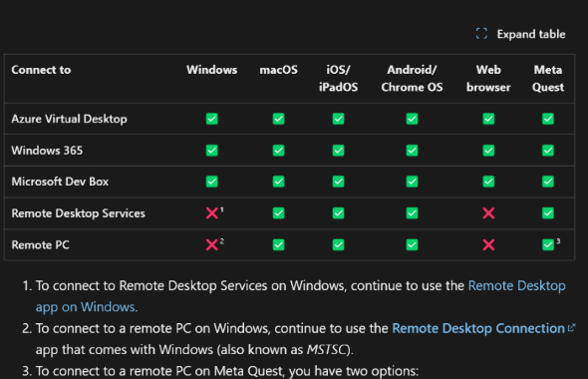Click the 'Meta Quest' column header
The height and width of the screenshot is (379, 588).
[x=548, y=79]
